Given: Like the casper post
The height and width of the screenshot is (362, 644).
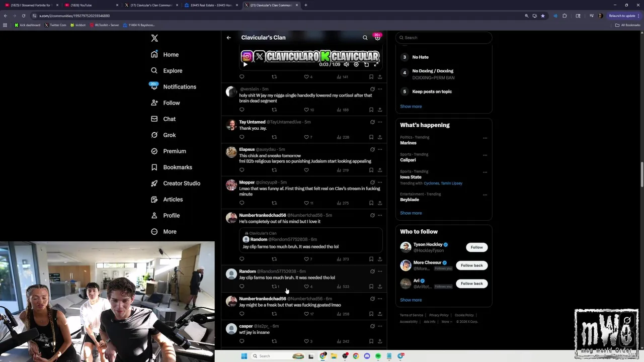Looking at the screenshot, I should tap(306, 341).
